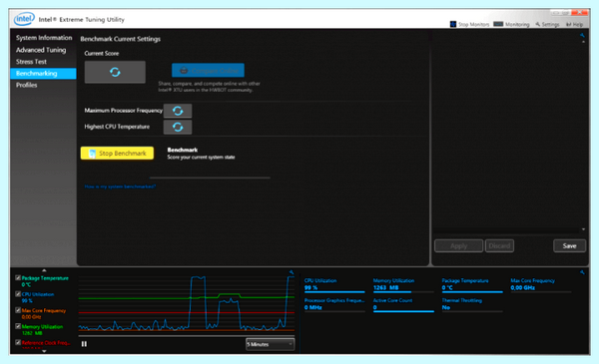Click the Benchmark Current Settings heading
Screen dimensions: 599x364
(x=121, y=39)
